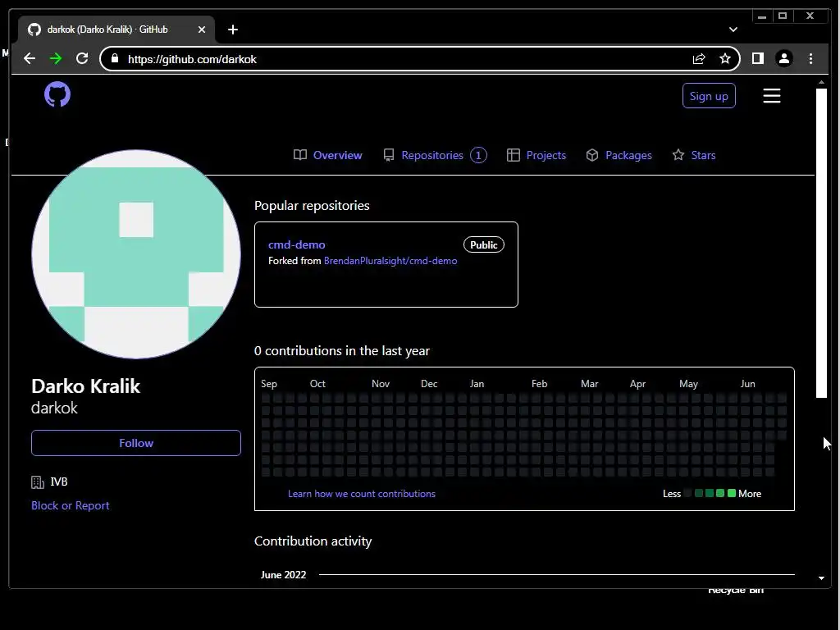This screenshot has width=840, height=630.
Task: Bookmark this page with star
Action: pos(725,58)
